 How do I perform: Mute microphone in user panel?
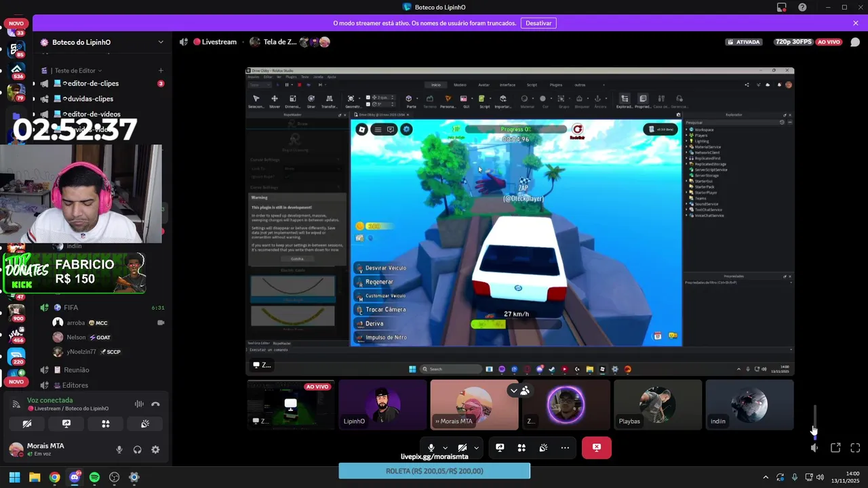pos(119,449)
